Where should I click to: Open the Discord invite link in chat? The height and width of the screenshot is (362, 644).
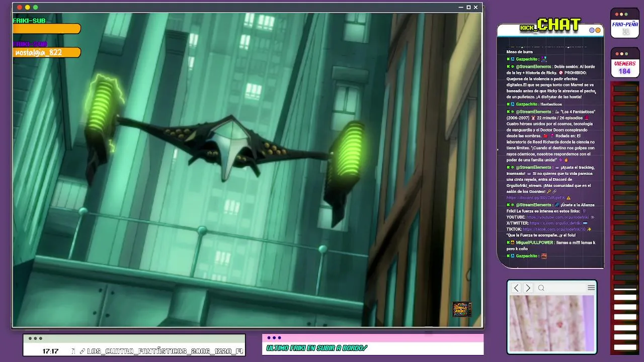tap(535, 198)
